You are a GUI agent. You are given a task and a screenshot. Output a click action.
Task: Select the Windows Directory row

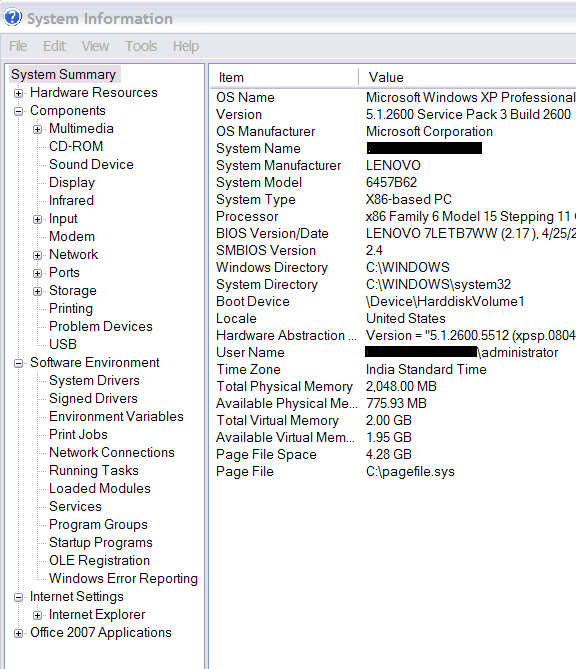click(x=393, y=268)
